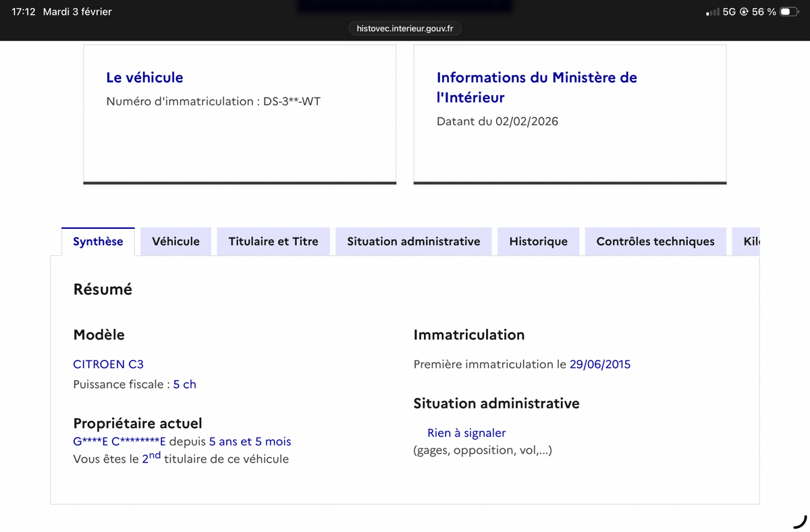810x532 pixels.
Task: Tap the histovec.interieur.gouv.fr address bar
Action: 405,28
